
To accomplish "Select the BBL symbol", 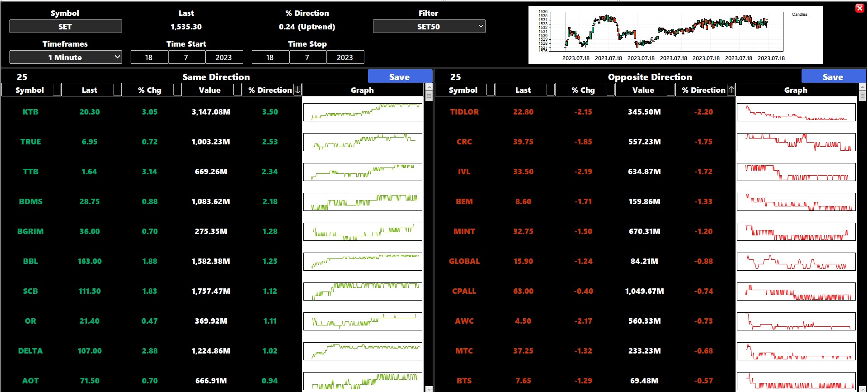I will 30,261.
